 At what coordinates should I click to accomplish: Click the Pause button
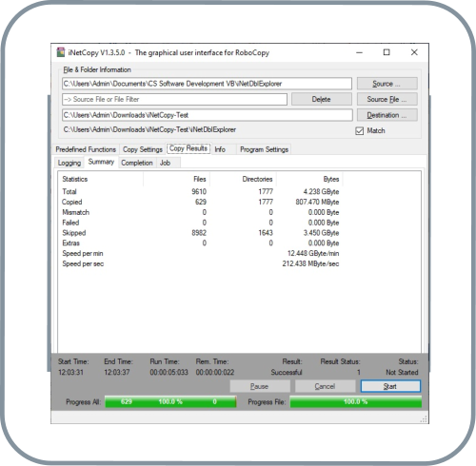pos(260,386)
